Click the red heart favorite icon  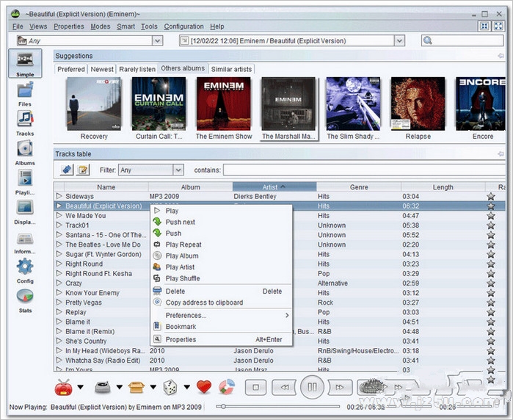pos(204,387)
